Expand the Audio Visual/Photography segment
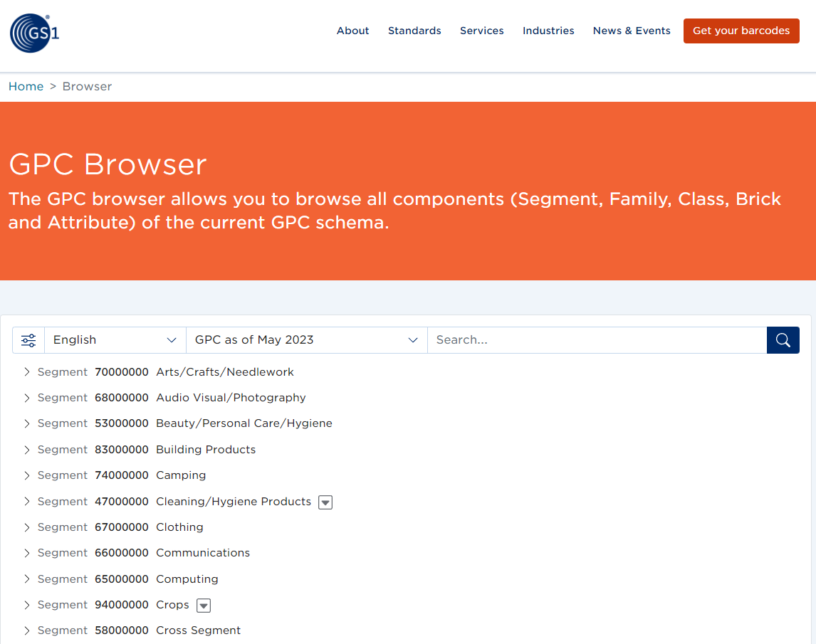 (x=26, y=397)
